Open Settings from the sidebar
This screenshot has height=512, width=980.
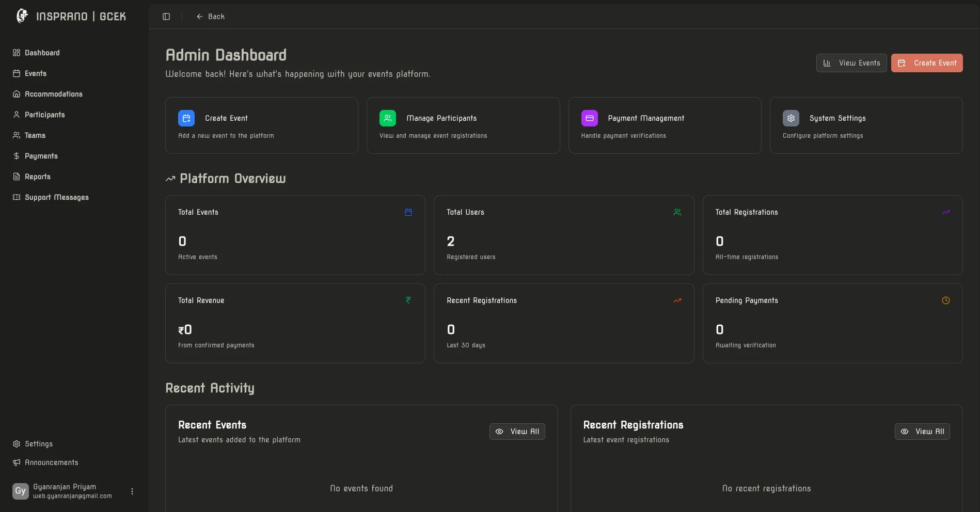coord(39,444)
